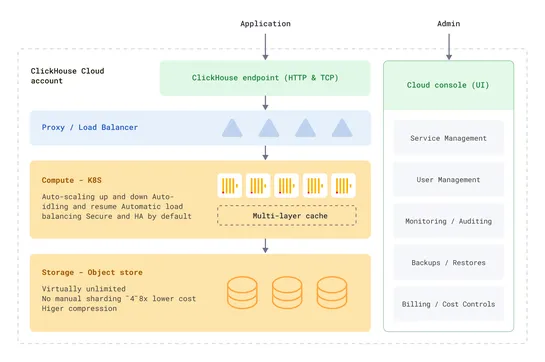Open Service Management card
545x362 pixels.
coord(448,138)
